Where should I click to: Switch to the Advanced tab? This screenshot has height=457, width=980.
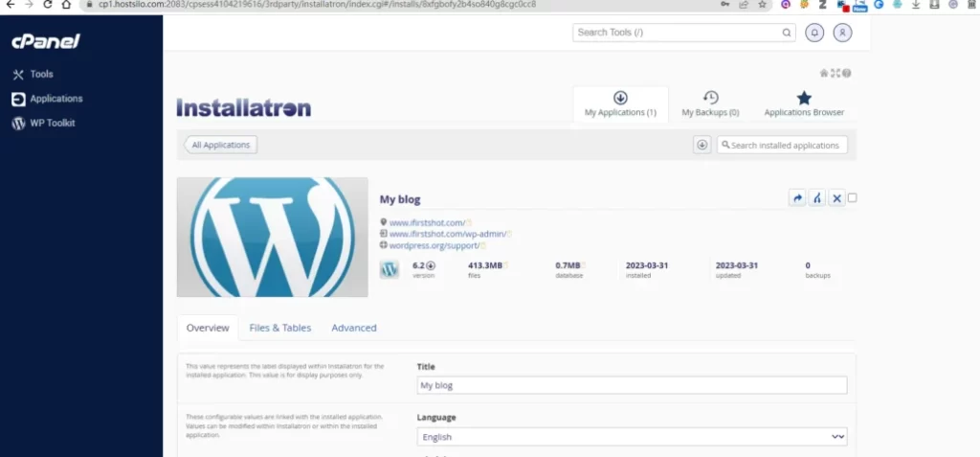point(354,328)
